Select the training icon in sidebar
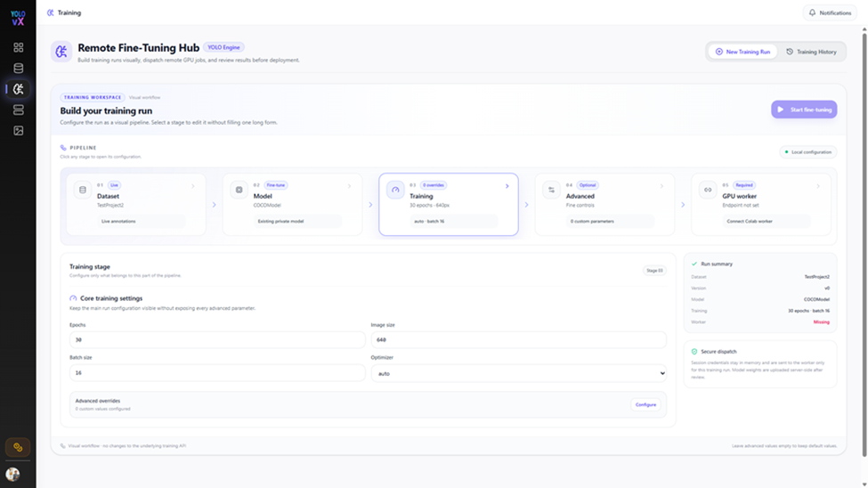 (x=19, y=89)
